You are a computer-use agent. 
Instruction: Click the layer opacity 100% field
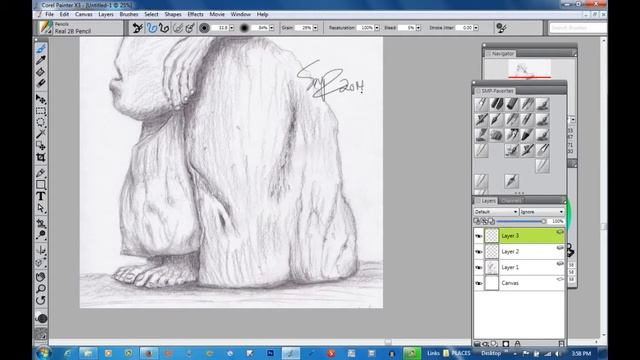point(557,221)
